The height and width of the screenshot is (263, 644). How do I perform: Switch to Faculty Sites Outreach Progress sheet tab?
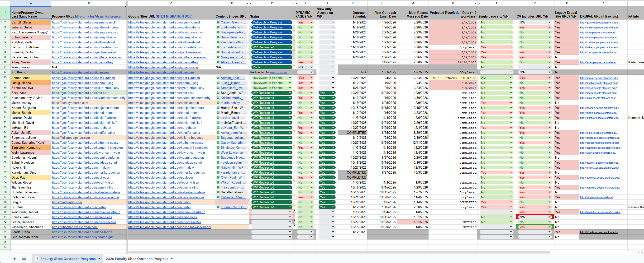coord(68,259)
